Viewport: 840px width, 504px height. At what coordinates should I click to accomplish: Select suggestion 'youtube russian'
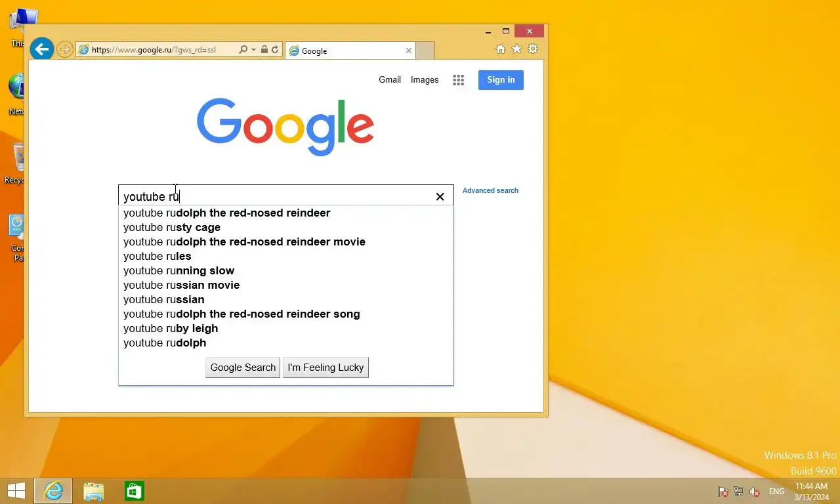(285, 299)
